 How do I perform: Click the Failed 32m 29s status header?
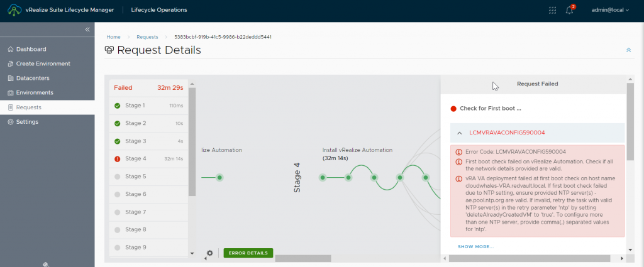tap(148, 88)
